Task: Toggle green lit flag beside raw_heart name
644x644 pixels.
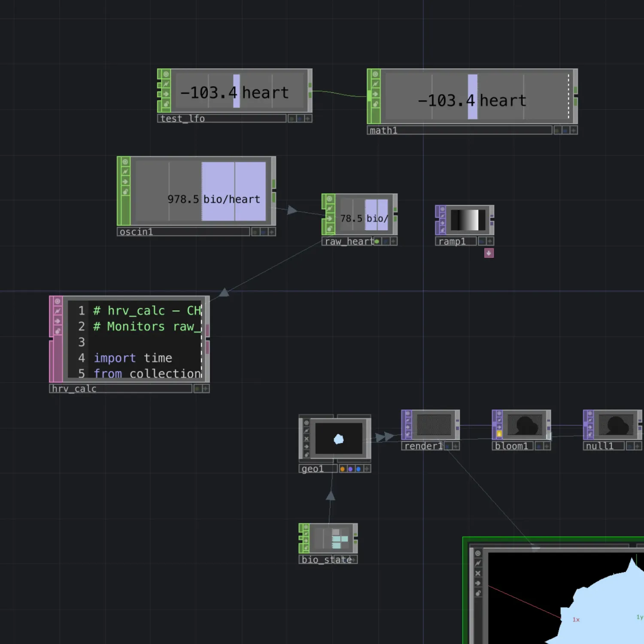Action: point(377,241)
